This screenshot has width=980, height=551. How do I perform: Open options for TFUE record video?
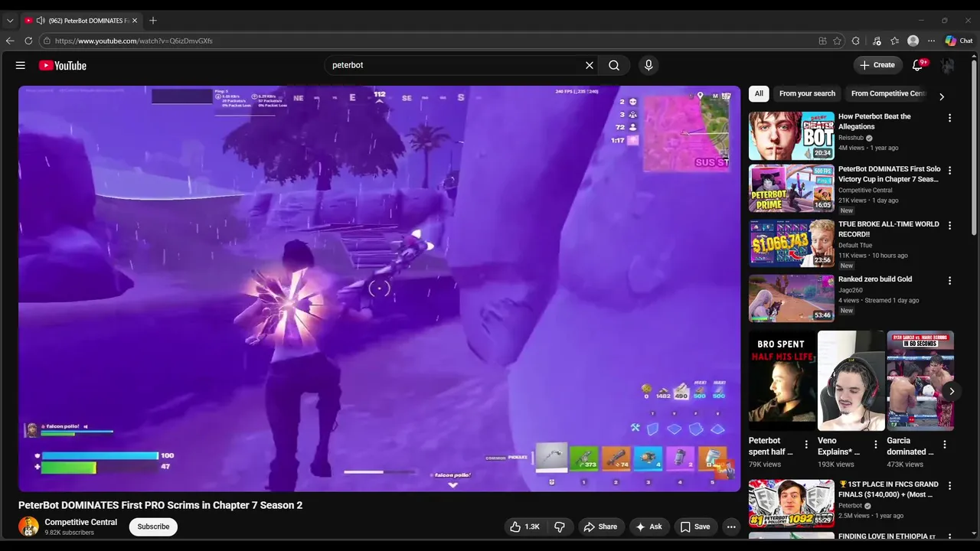(x=949, y=226)
